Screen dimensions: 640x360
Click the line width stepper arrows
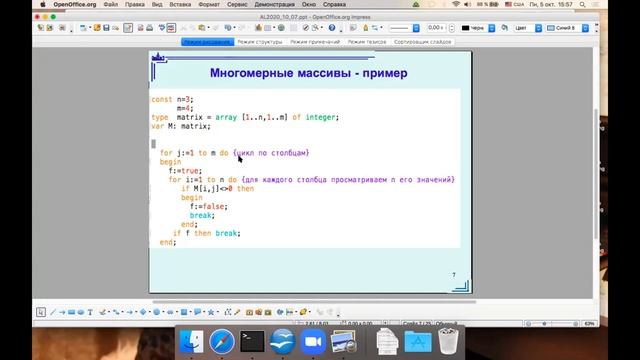(451, 28)
